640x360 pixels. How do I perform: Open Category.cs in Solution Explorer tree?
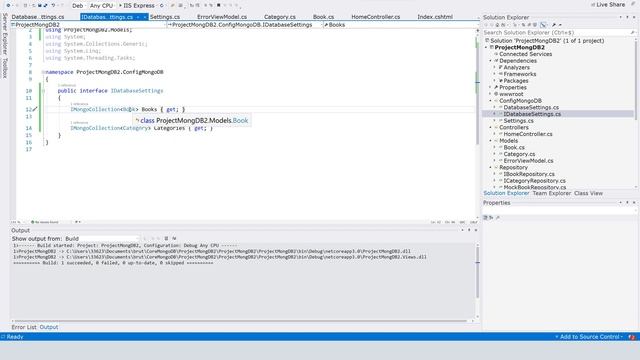tap(519, 154)
